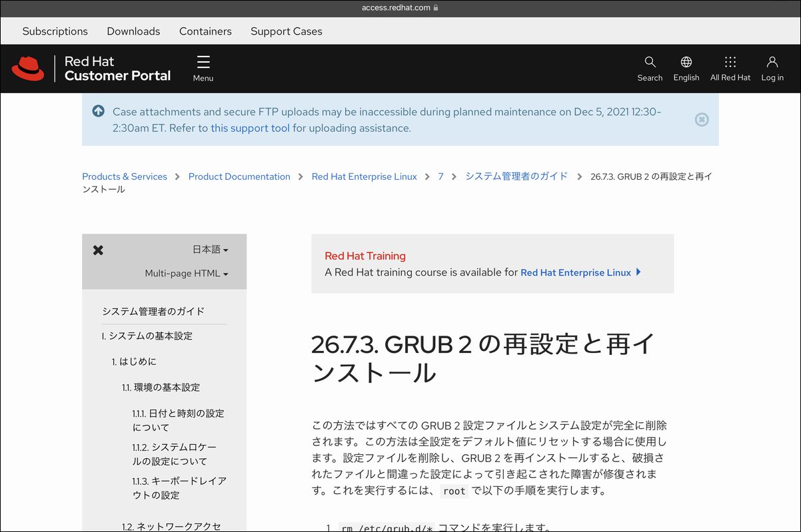This screenshot has height=532, width=801.
Task: Click the Log in user icon
Action: 772,62
